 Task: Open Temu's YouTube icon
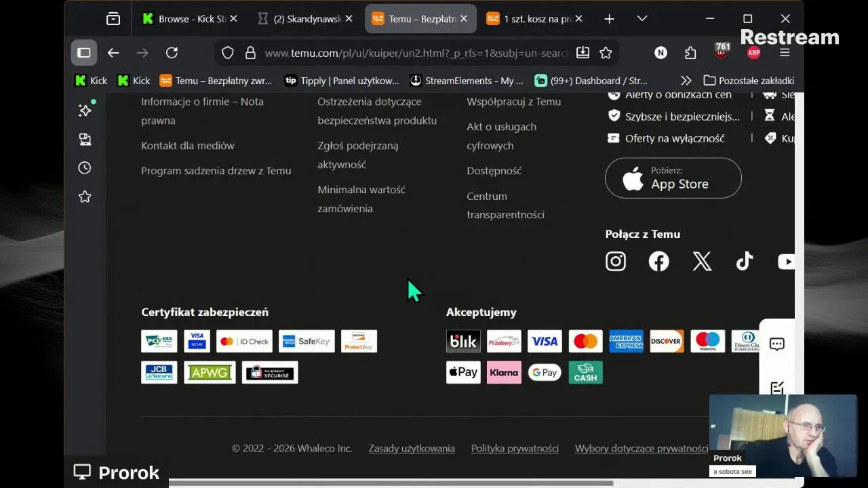786,262
